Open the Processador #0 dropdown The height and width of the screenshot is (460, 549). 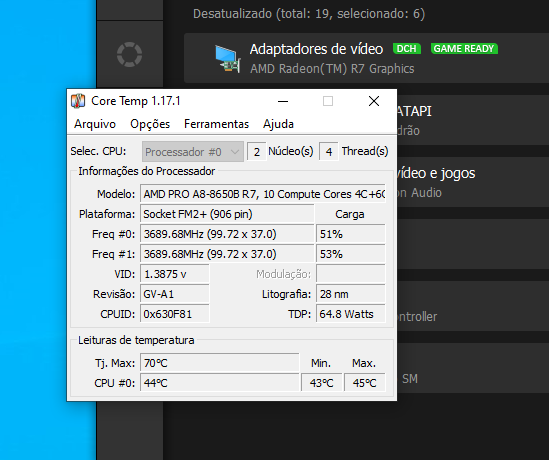click(x=193, y=152)
